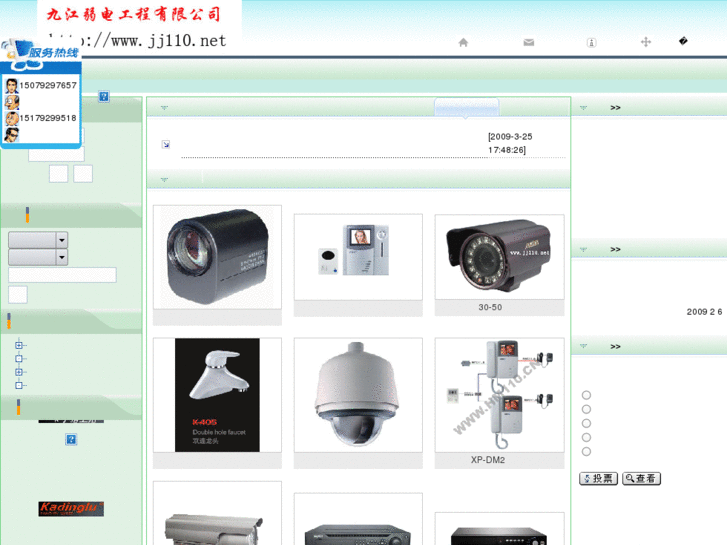
Task: Switch to the highlighted tab in the top center panel
Action: coord(466,108)
